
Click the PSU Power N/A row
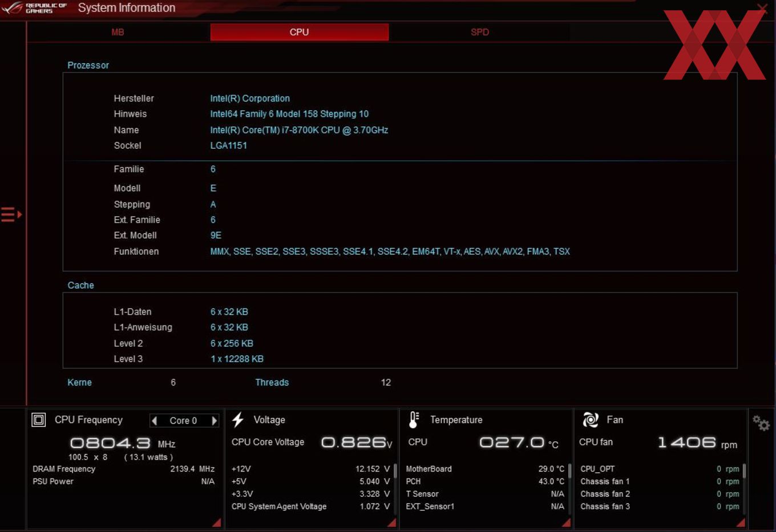[x=123, y=481]
